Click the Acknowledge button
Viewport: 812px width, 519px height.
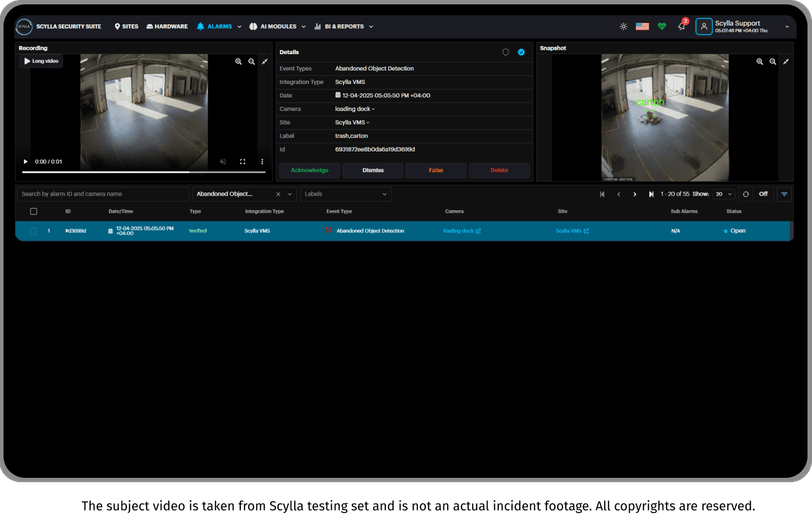click(x=310, y=170)
